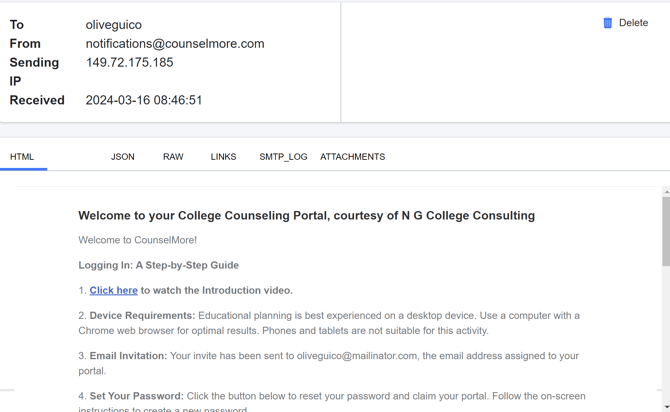Click the email body scrollbar thumb
The image size is (670, 412).
(x=666, y=230)
